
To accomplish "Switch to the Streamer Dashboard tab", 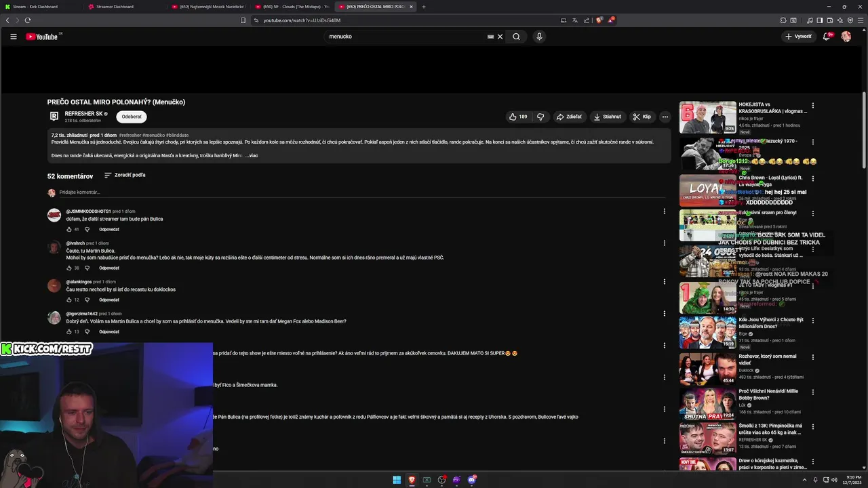I will pyautogui.click(x=126, y=7).
